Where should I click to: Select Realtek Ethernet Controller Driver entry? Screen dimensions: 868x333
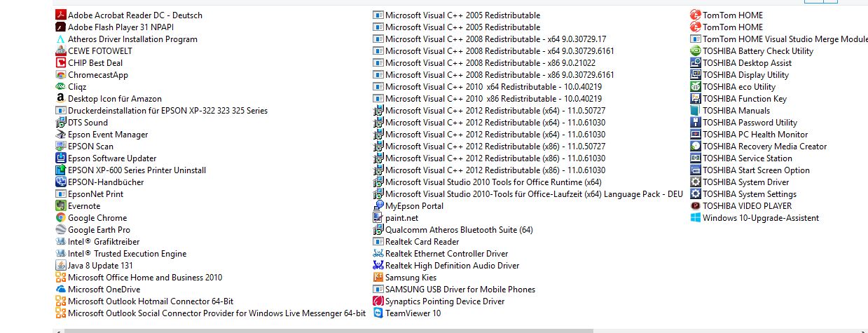[441, 253]
